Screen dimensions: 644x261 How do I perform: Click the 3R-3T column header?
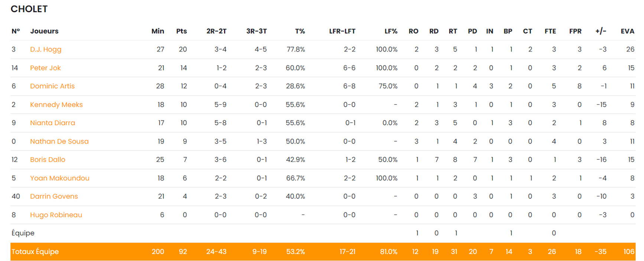coord(256,31)
